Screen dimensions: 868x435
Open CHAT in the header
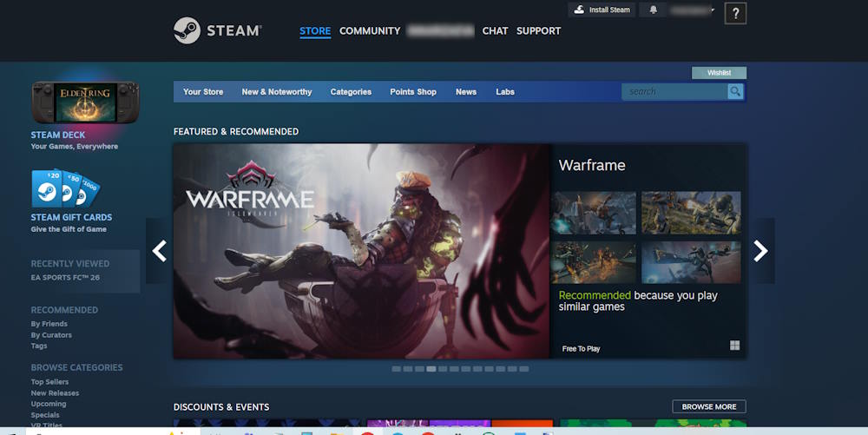tap(495, 31)
